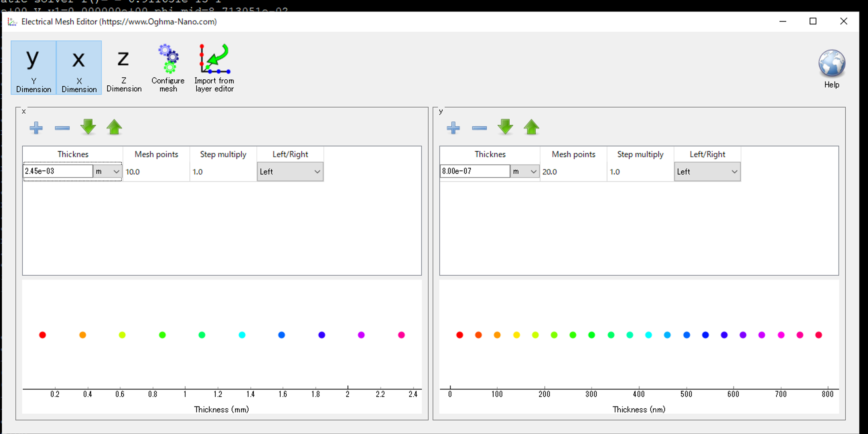The image size is (868, 434).
Task: Click y panel Left/Right column header
Action: click(x=707, y=154)
